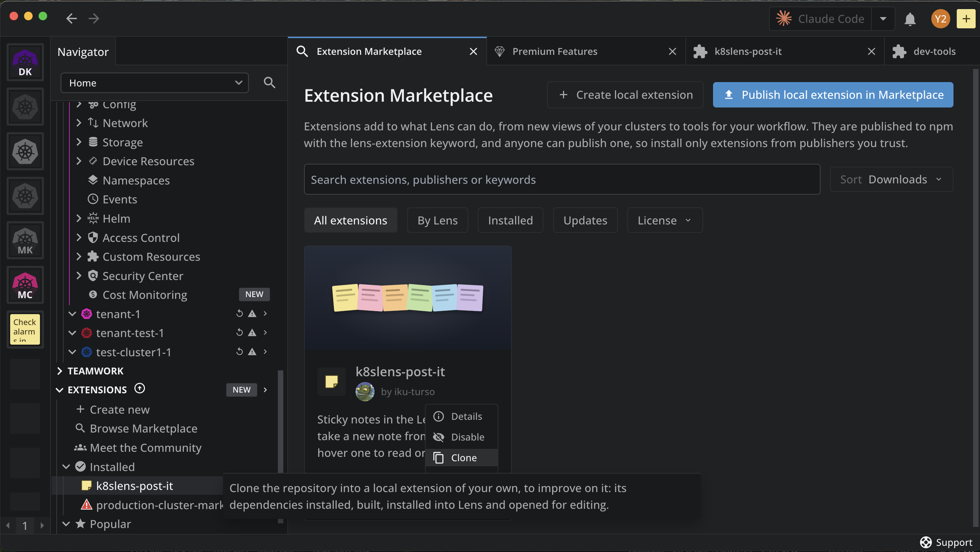
Task: Go back with the left arrow
Action: (72, 18)
